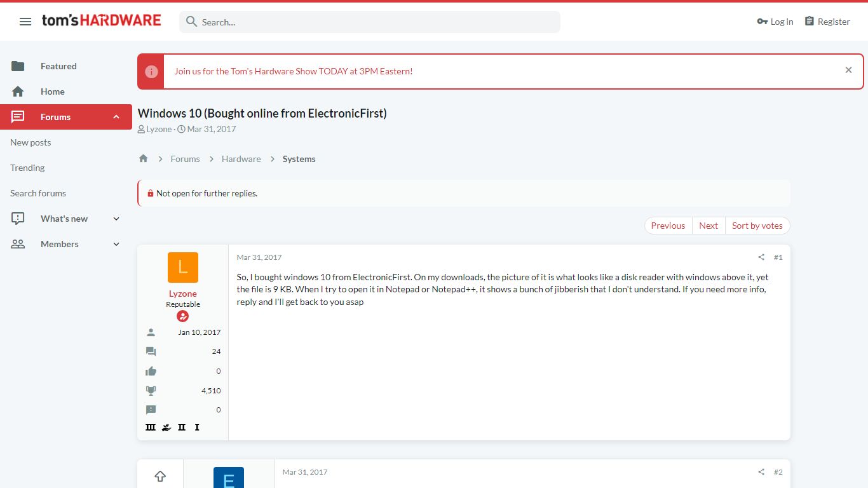Click the Register clipboard icon
This screenshot has width=868, height=488.
[809, 21]
